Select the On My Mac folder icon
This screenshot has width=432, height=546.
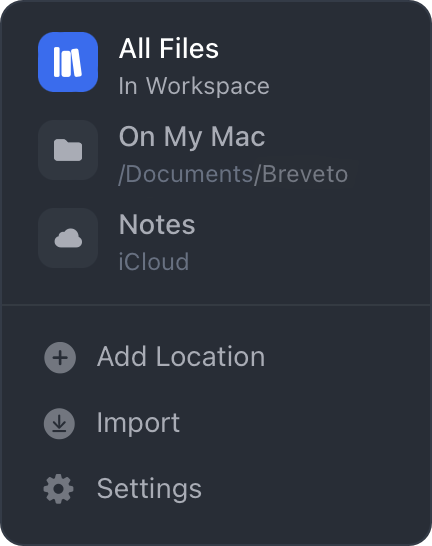pos(68,150)
